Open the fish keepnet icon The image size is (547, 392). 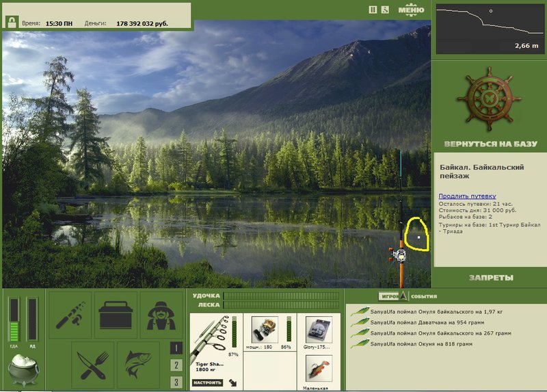coord(139,365)
